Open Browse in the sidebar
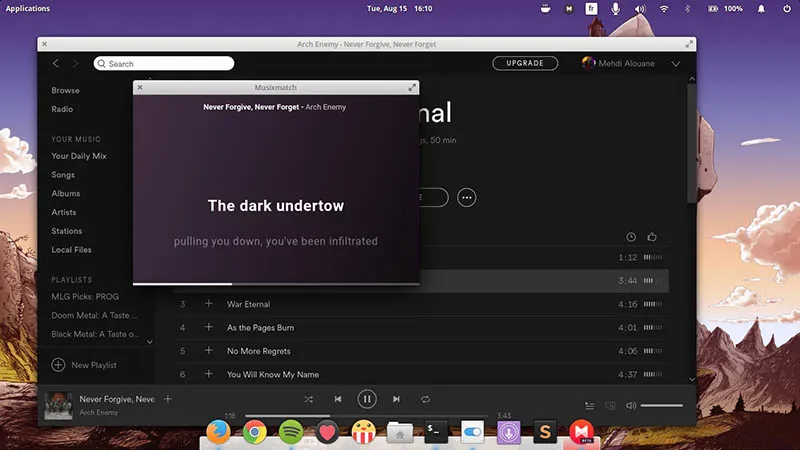The height and width of the screenshot is (450, 800). point(65,90)
